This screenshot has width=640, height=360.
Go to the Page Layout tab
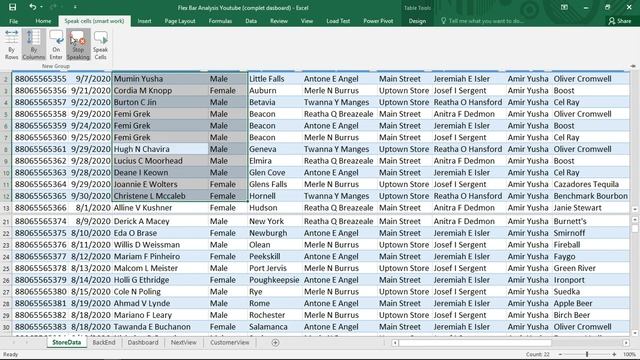click(x=180, y=21)
